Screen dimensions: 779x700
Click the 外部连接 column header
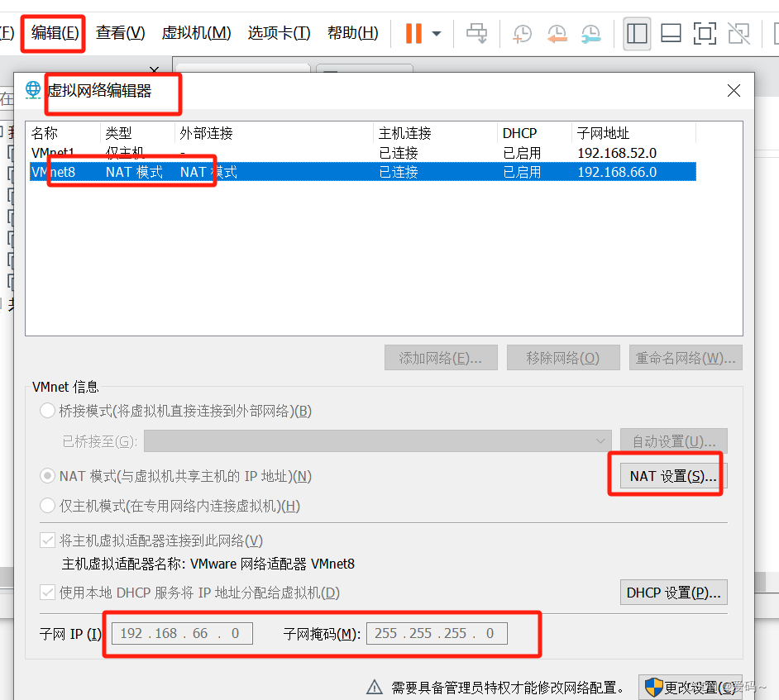[x=275, y=133]
